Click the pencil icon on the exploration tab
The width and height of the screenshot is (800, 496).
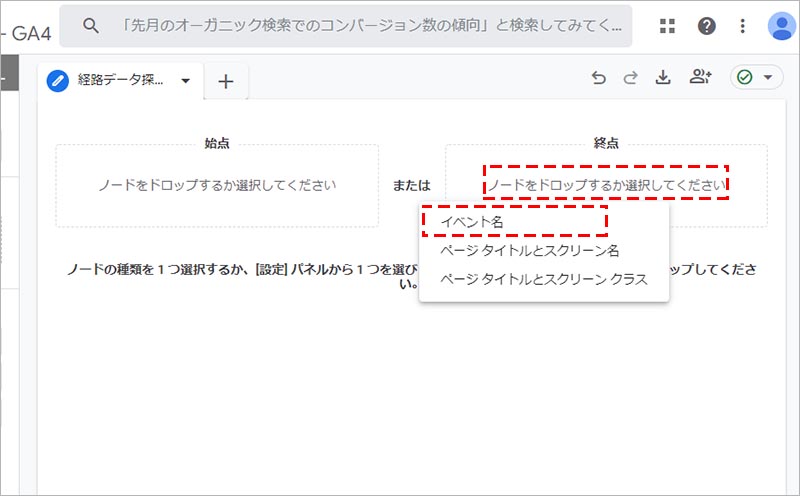click(x=58, y=81)
